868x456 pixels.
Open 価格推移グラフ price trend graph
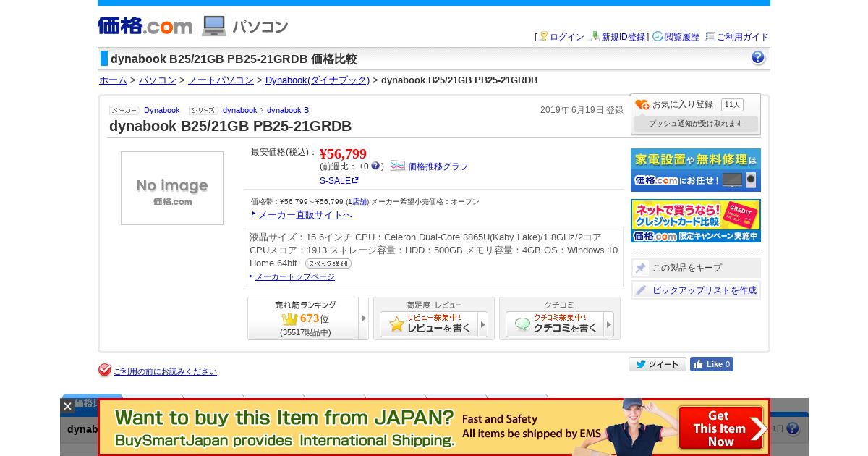(x=438, y=166)
